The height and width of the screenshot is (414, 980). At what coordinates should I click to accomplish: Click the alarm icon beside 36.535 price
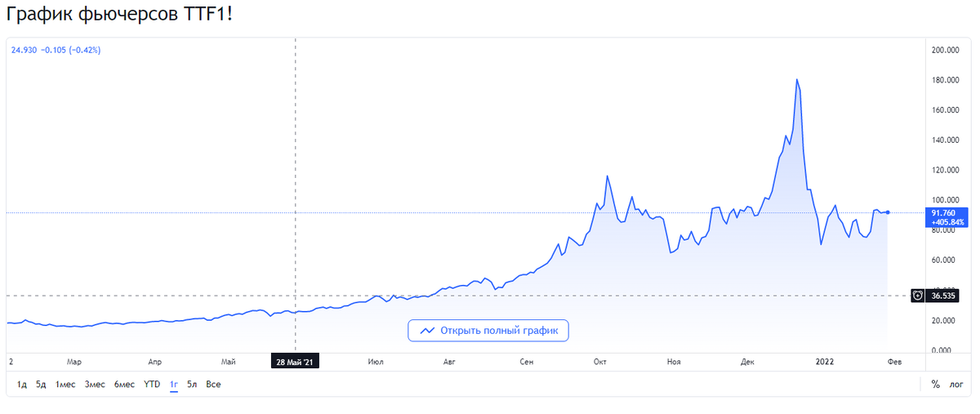point(918,296)
